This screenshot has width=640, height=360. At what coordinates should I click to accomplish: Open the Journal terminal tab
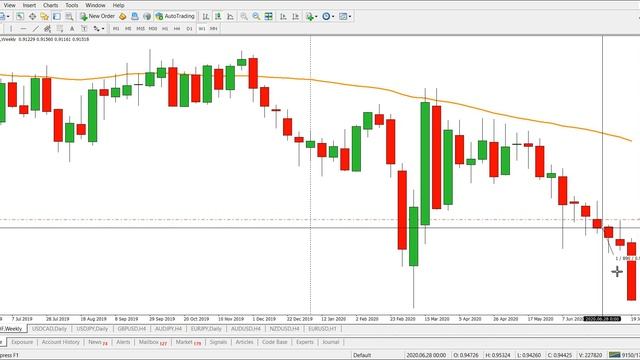pyautogui.click(x=331, y=342)
